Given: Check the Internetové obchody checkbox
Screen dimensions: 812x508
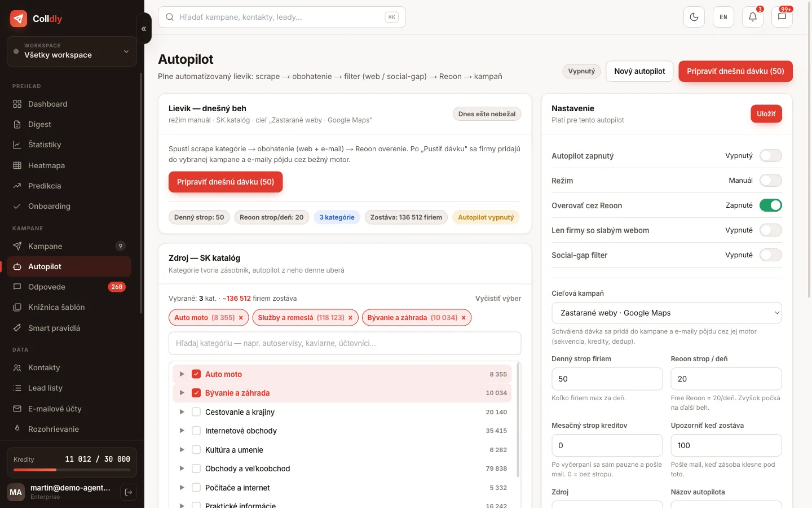Looking at the screenshot, I should [196, 431].
